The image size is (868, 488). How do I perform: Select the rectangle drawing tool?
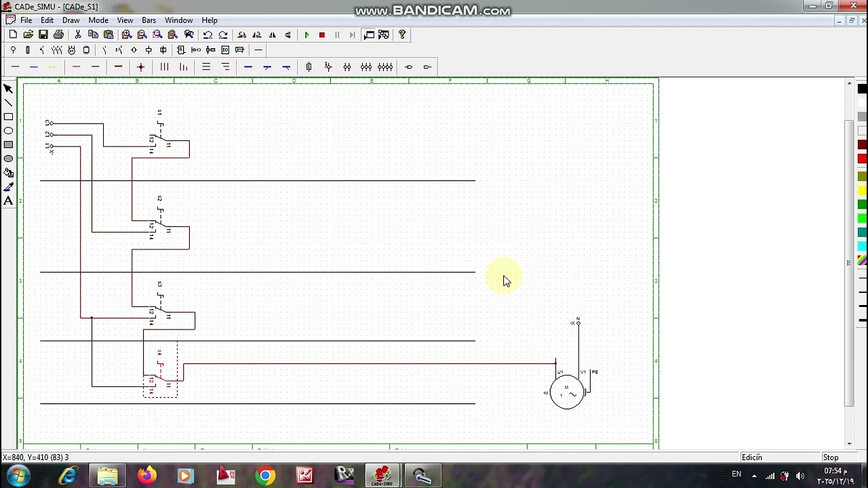8,117
